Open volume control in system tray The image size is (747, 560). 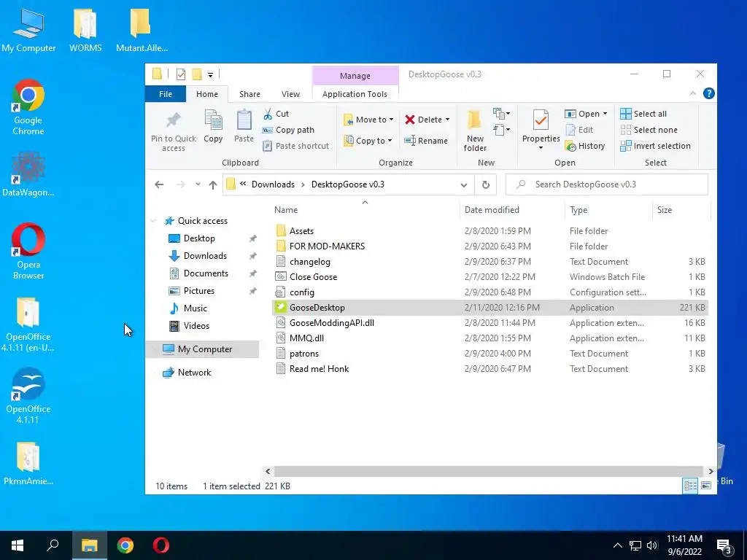click(652, 545)
